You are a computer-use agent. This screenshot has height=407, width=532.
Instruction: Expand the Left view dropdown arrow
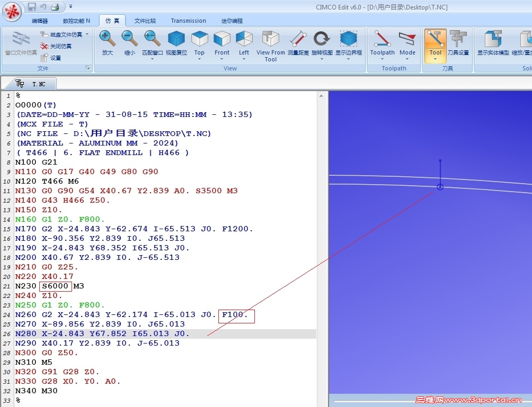[x=244, y=59]
